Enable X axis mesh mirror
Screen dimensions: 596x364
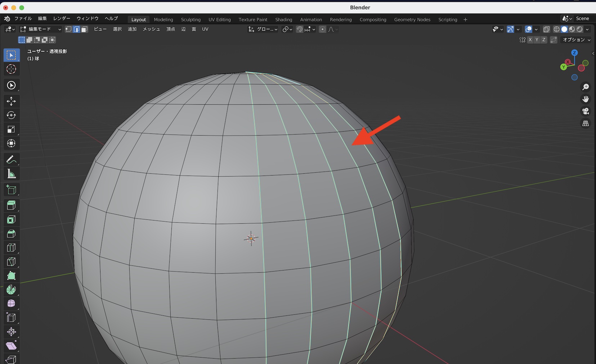(530, 40)
